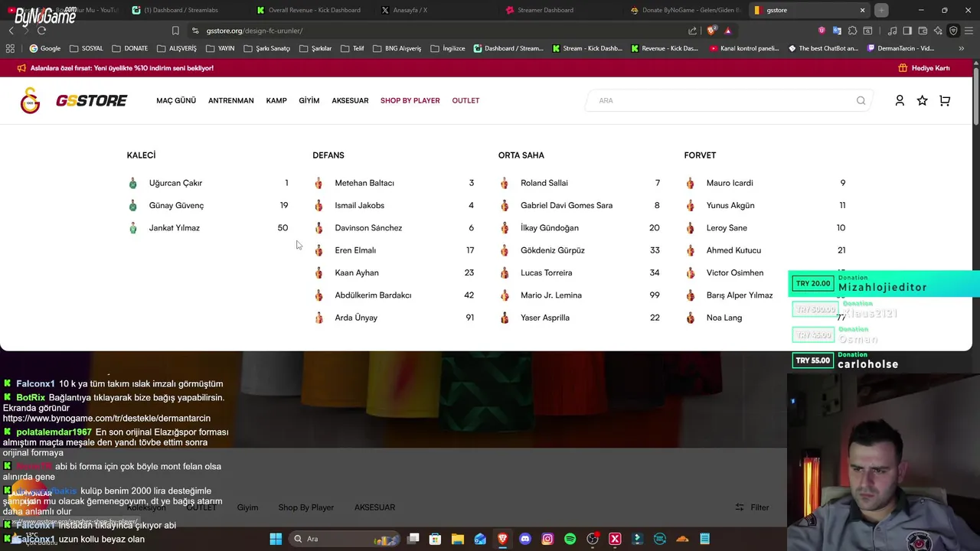Open Discord from the taskbar

(524, 539)
